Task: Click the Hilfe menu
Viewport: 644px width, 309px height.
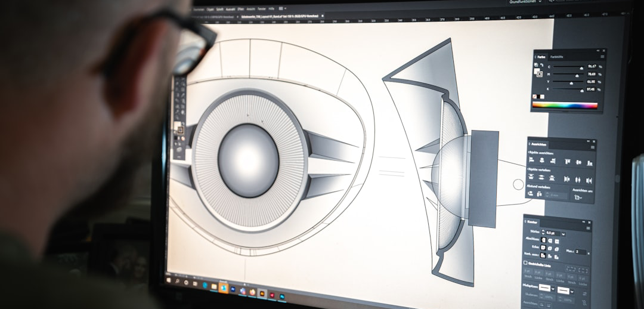Action: (271, 8)
